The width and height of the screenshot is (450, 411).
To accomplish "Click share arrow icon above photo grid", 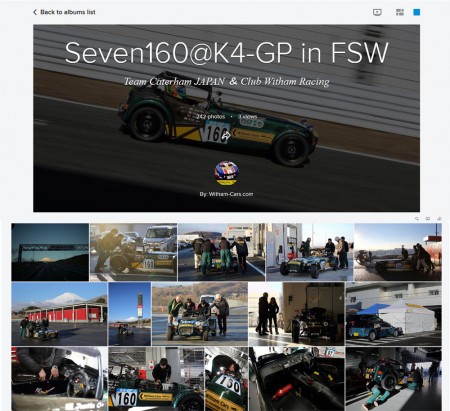I will 439,219.
